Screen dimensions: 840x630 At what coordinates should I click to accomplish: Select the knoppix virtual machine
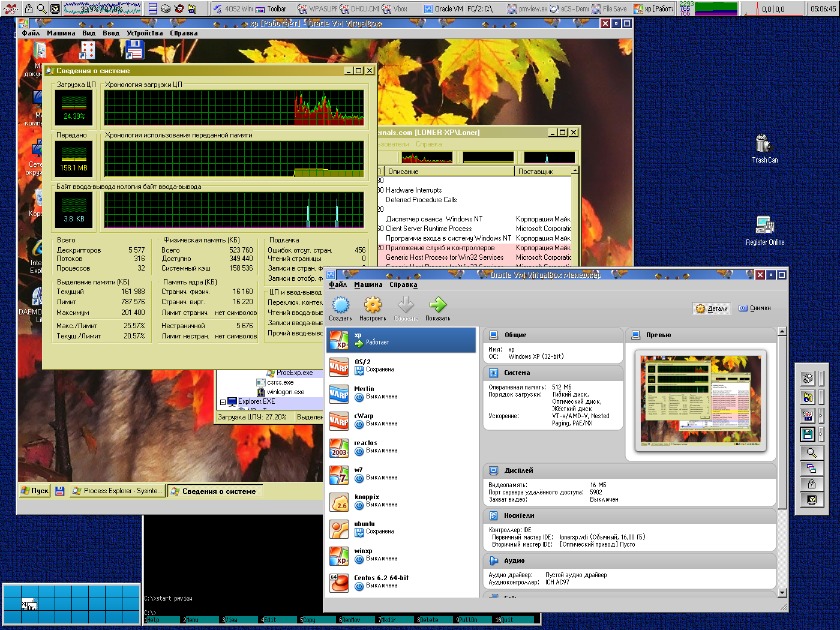tap(402, 501)
